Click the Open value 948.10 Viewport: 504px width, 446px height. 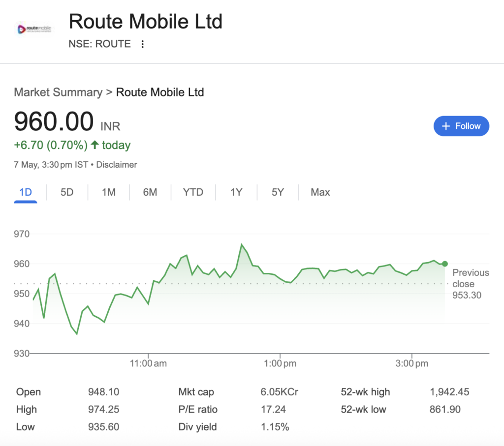pyautogui.click(x=103, y=392)
